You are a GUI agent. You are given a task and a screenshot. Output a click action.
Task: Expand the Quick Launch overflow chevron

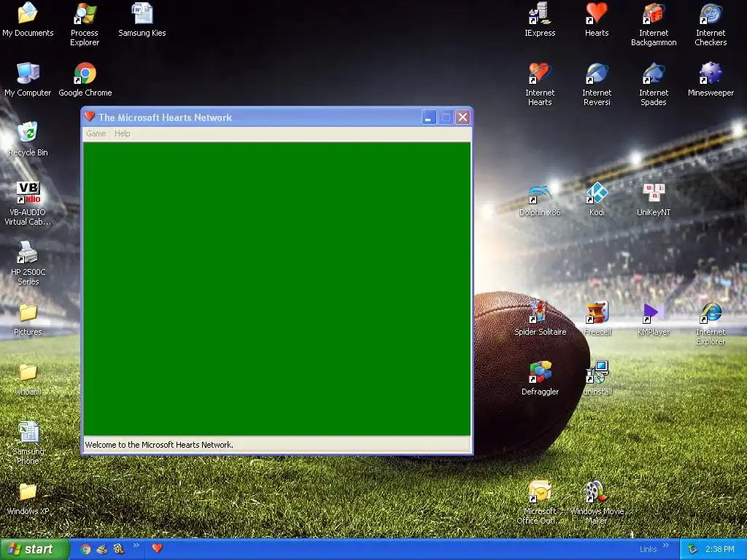(x=136, y=545)
